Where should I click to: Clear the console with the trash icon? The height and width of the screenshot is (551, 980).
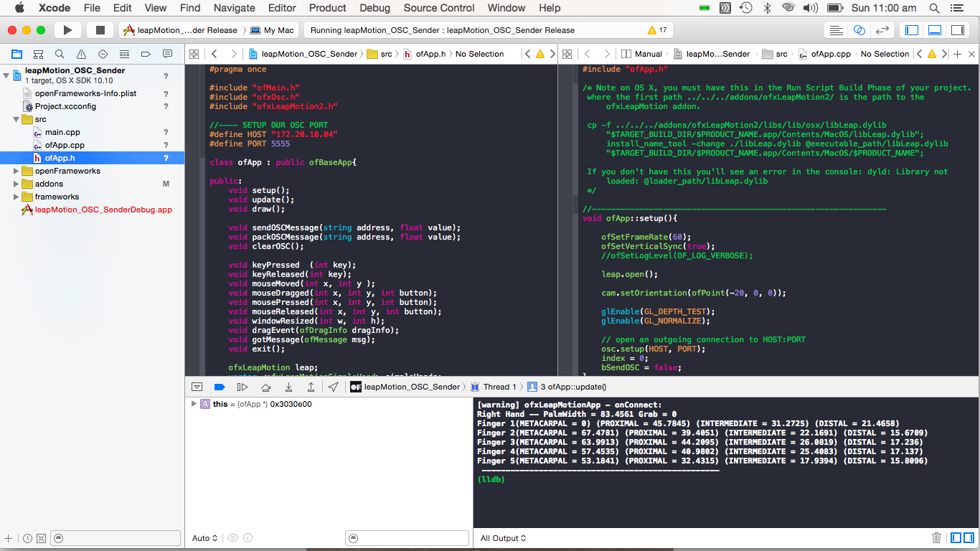pyautogui.click(x=936, y=538)
